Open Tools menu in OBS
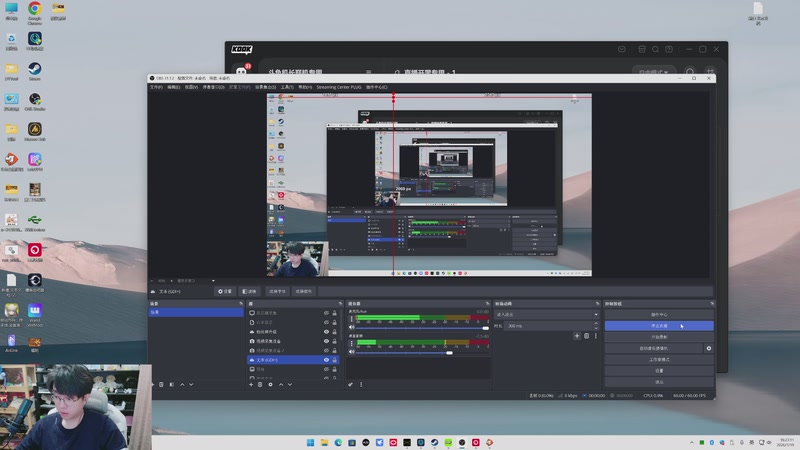This screenshot has height=450, width=800. coord(287,87)
